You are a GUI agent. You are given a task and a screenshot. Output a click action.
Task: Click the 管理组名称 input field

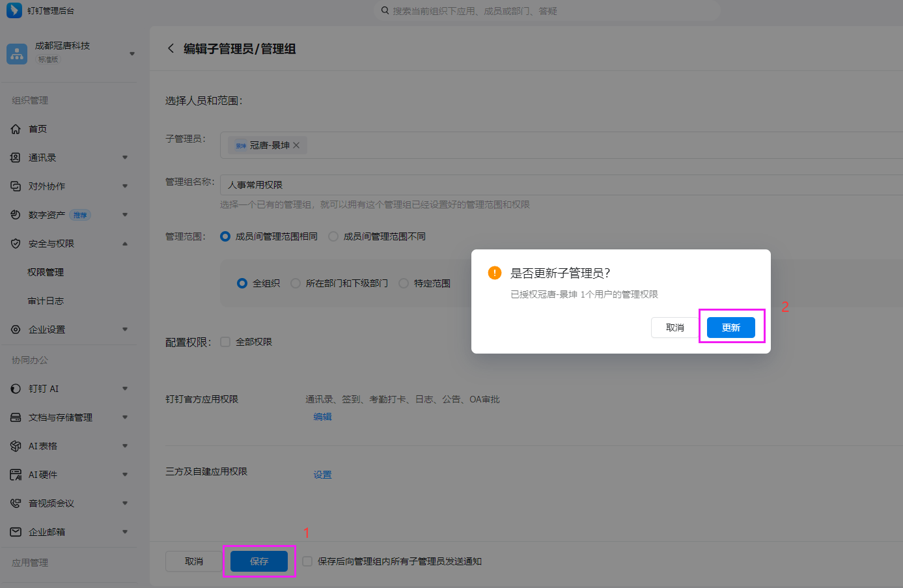coord(561,185)
